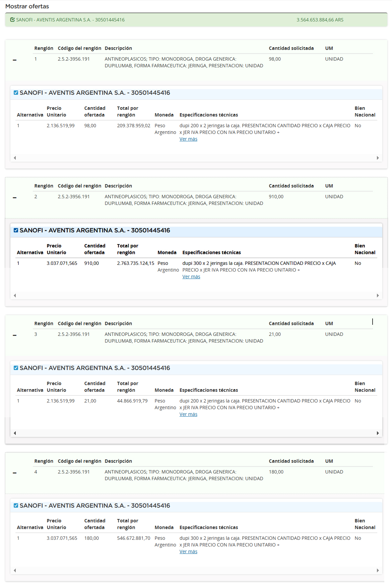Collapse renglón 2 with the minus icon
This screenshot has height=588, width=392.
14,198
